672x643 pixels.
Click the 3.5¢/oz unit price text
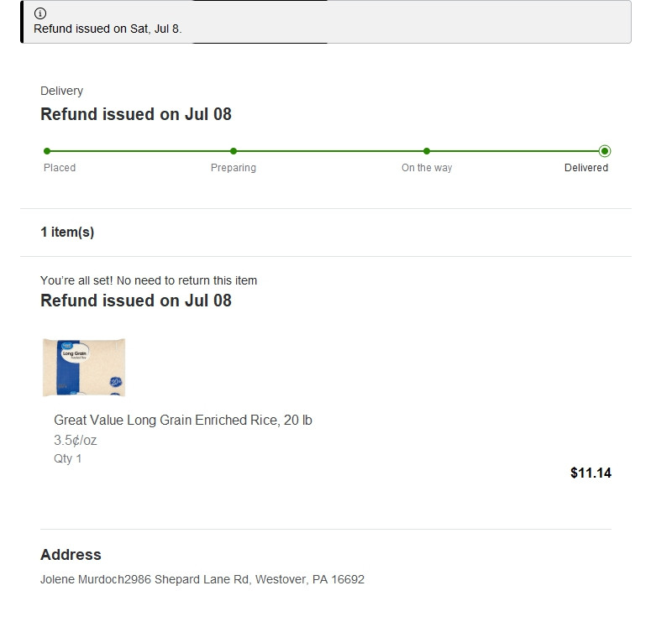point(76,440)
